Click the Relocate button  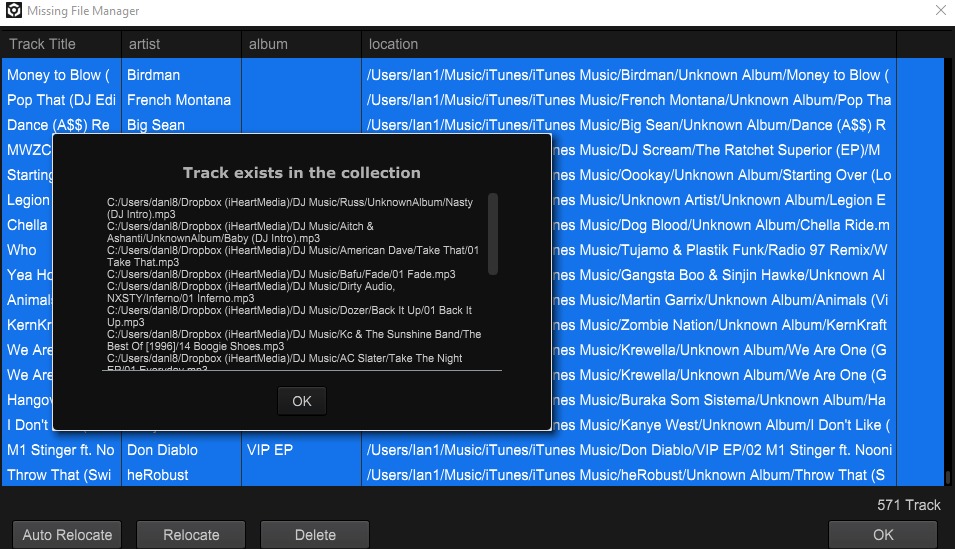click(x=191, y=535)
